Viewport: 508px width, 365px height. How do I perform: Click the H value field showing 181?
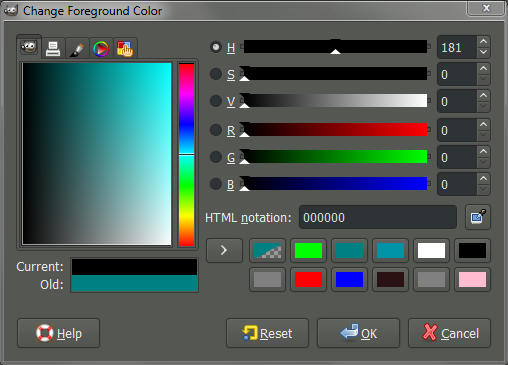click(457, 47)
